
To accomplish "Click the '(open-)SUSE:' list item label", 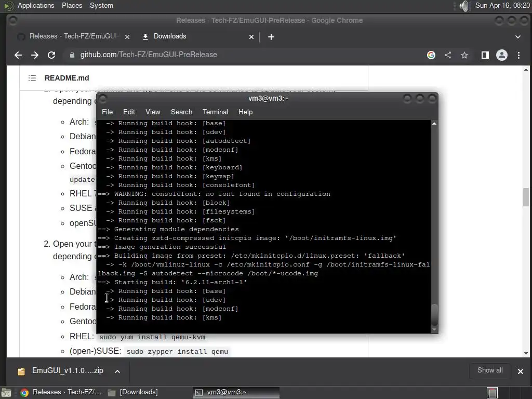I will click(x=96, y=351).
